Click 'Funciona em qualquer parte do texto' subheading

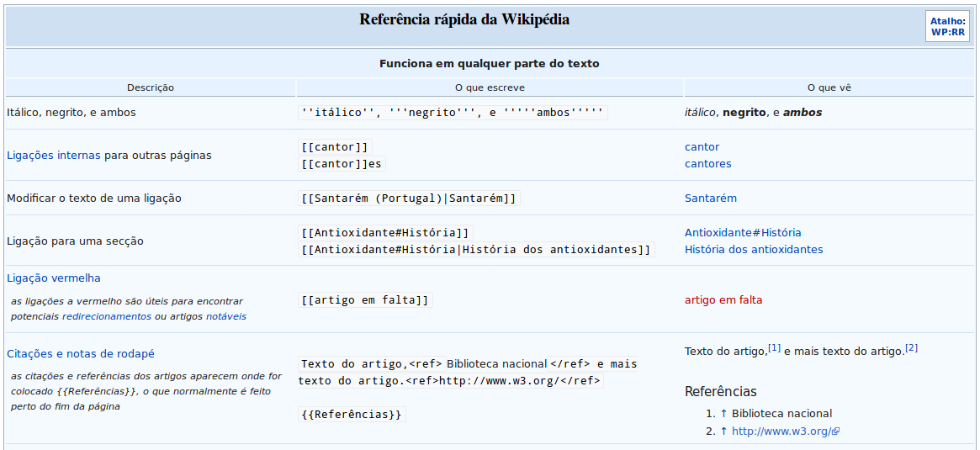click(490, 64)
